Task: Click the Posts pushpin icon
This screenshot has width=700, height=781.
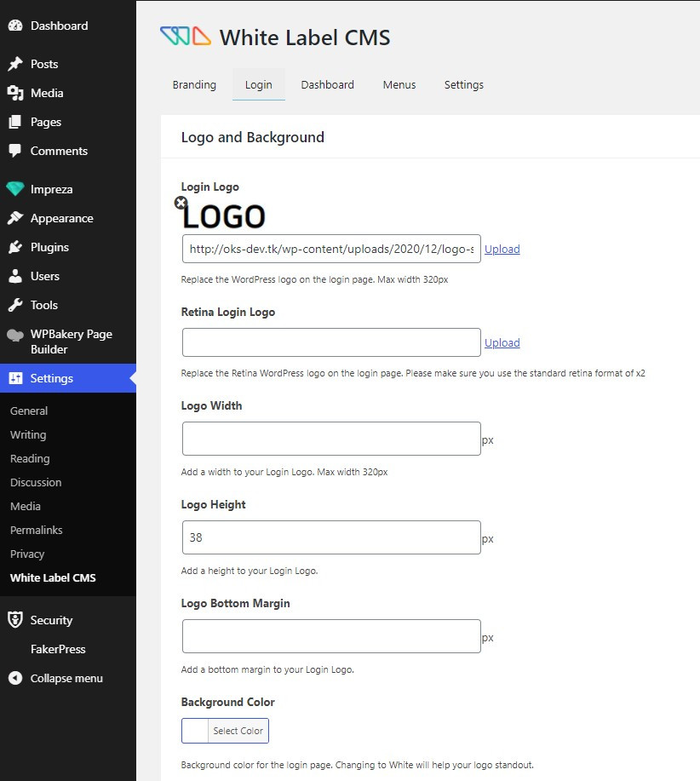Action: click(x=15, y=64)
